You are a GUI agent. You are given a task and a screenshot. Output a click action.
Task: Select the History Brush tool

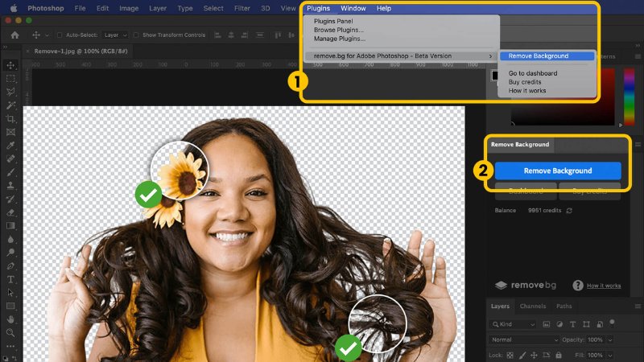click(10, 199)
